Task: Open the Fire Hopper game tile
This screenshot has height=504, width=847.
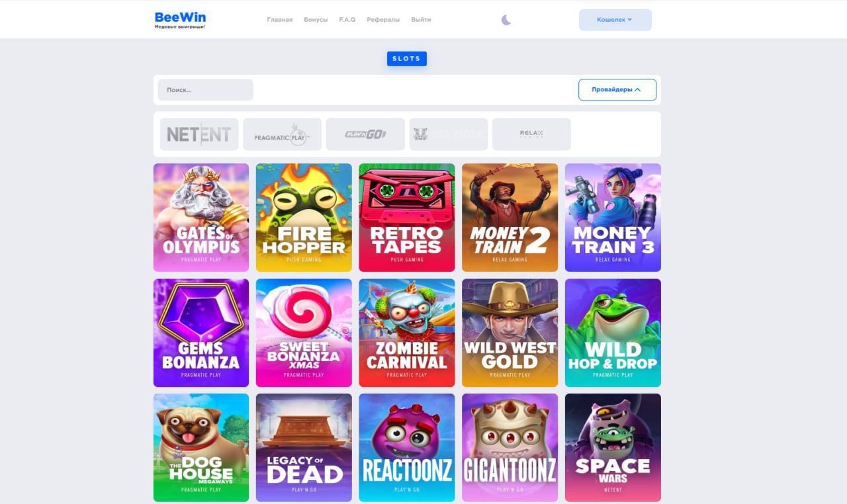Action: click(x=304, y=218)
